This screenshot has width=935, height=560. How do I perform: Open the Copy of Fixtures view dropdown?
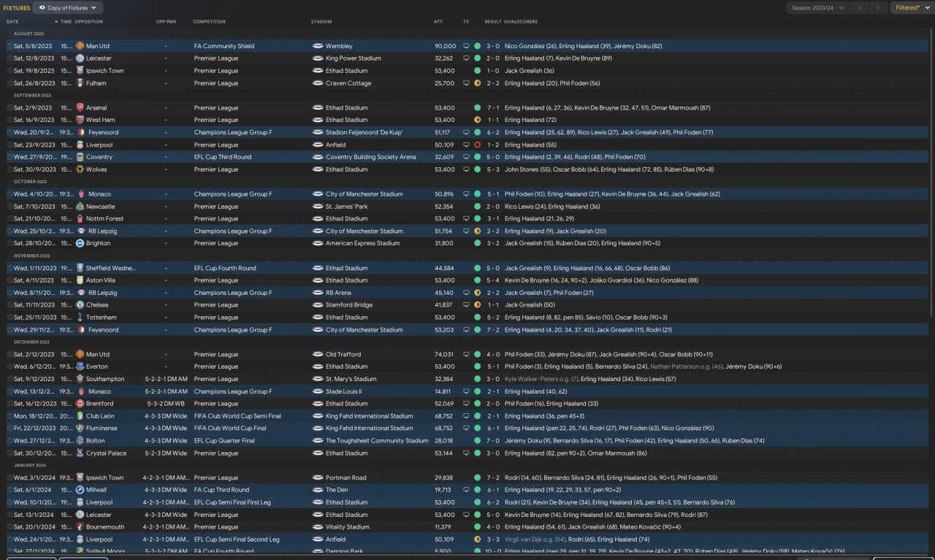pos(68,7)
